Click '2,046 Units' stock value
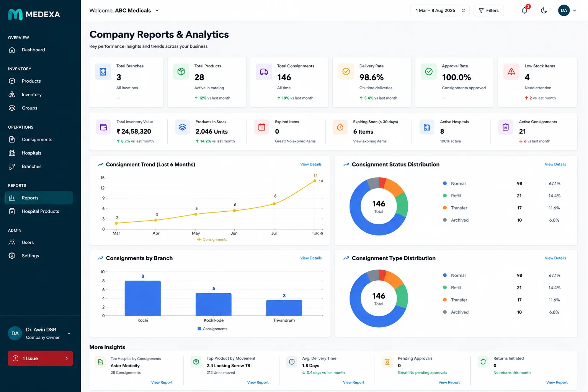Screen dimensions: 588x392 [x=212, y=132]
